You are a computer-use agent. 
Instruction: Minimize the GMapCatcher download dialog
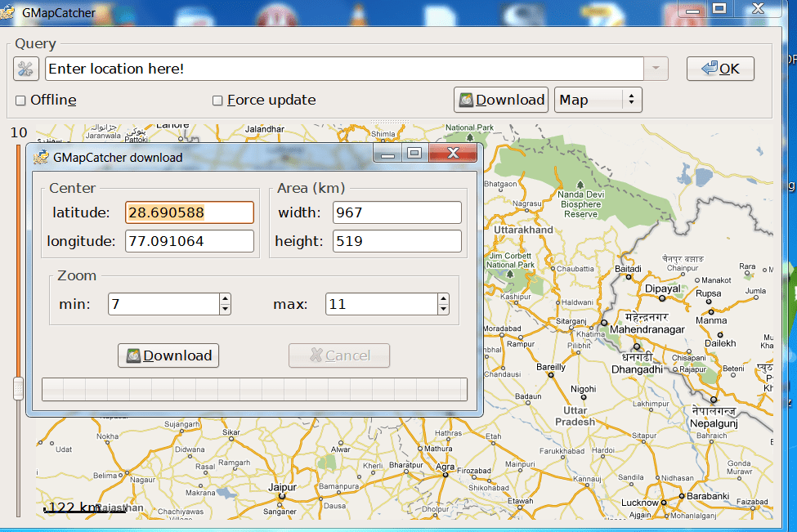tap(387, 153)
